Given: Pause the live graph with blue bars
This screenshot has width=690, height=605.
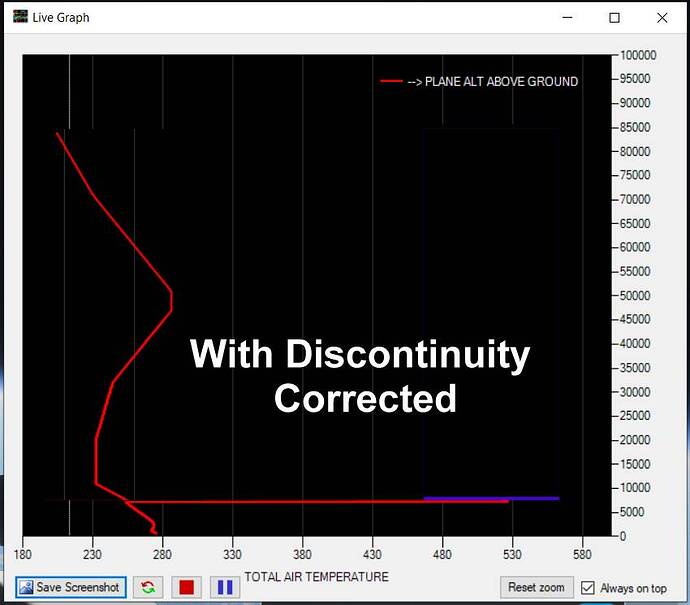Looking at the screenshot, I should pyautogui.click(x=225, y=587).
